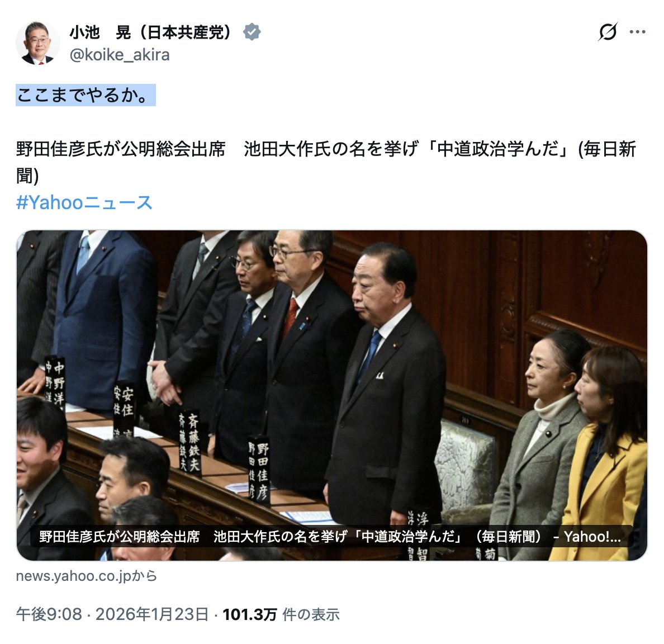Click the highlighted text ここまでやるか。
The image size is (664, 644).
point(86,95)
